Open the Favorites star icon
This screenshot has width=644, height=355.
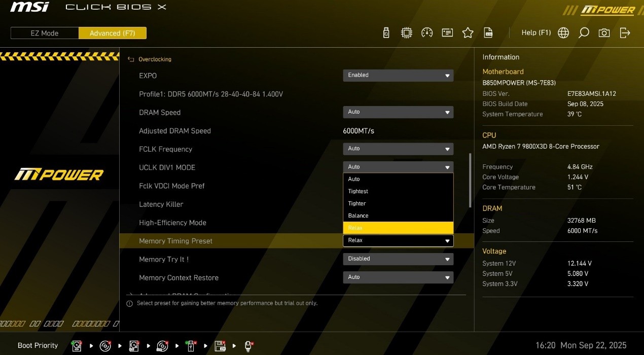[468, 33]
